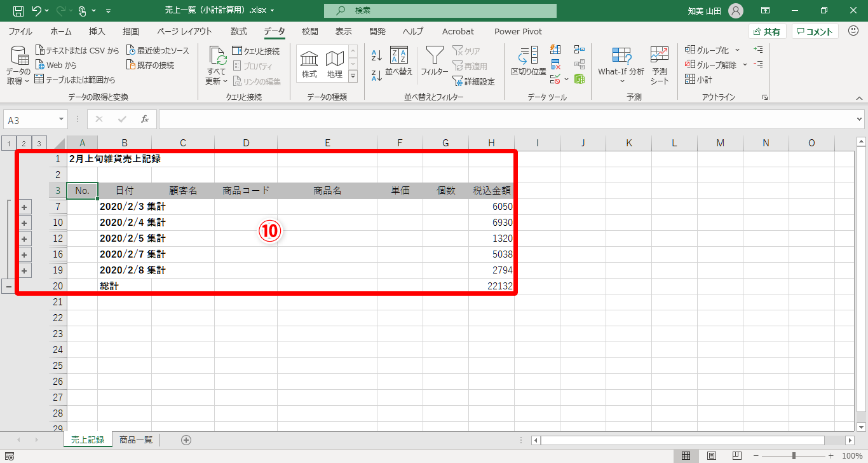The image size is (868, 463).
Task: Sort descending with the Z-to-A icon
Action: point(376,74)
